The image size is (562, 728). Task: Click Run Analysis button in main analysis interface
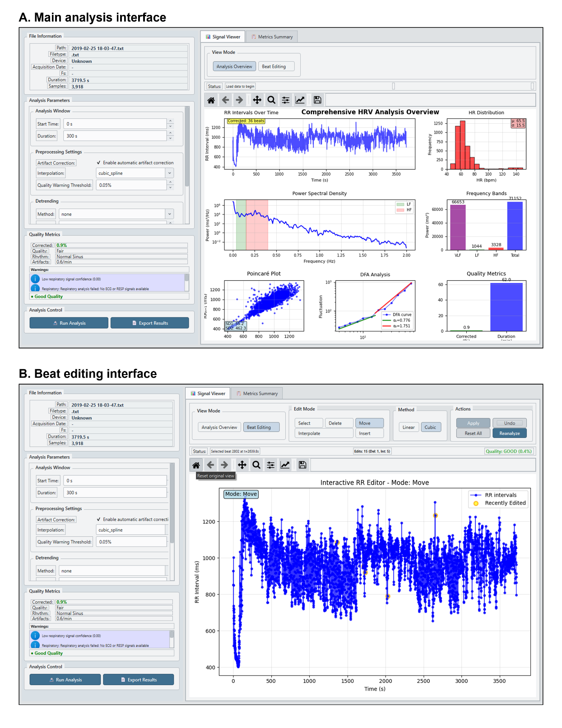[69, 323]
